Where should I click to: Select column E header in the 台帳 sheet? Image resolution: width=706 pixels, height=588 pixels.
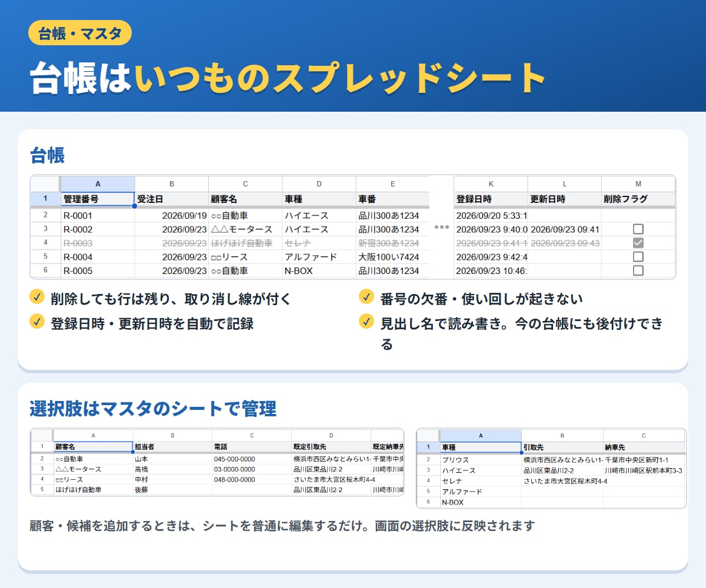click(x=392, y=183)
